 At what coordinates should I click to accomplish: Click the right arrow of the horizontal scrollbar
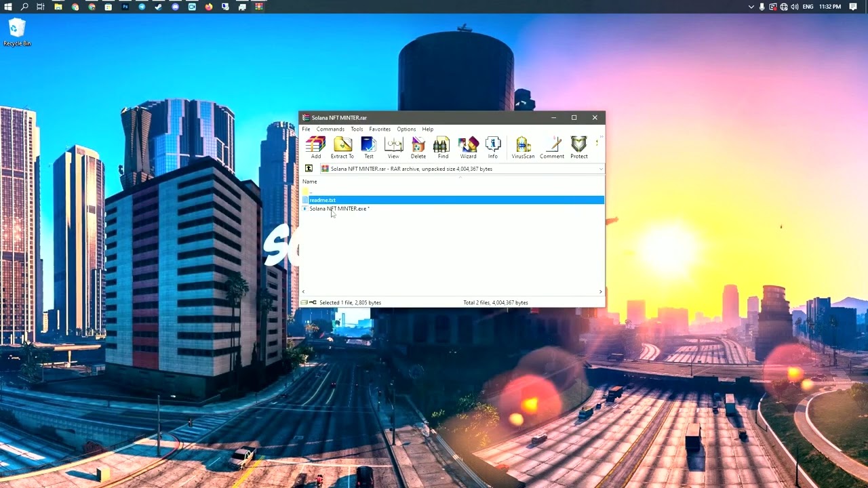click(x=600, y=292)
